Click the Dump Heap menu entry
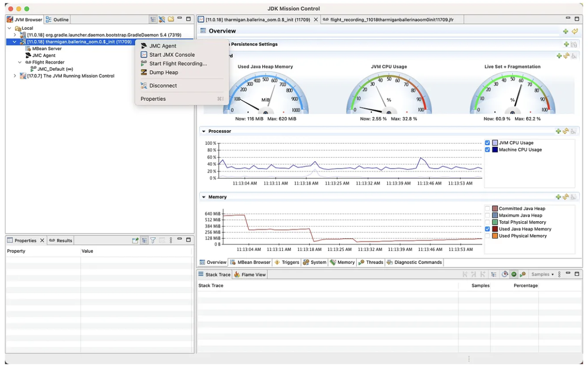The image size is (588, 370). (163, 72)
